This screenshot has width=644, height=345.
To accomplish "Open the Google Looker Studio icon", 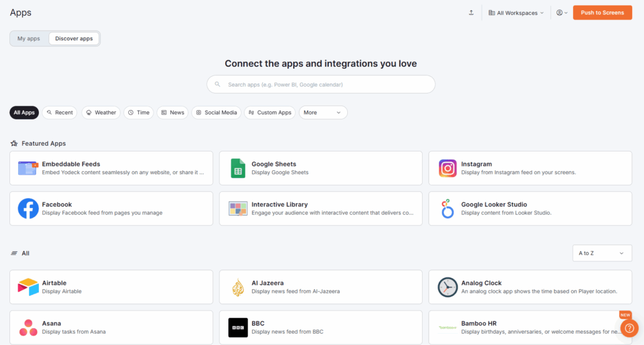I will tap(448, 209).
